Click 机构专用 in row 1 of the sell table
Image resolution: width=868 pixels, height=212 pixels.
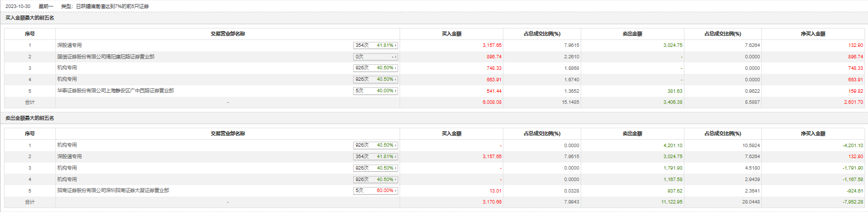tap(67, 145)
